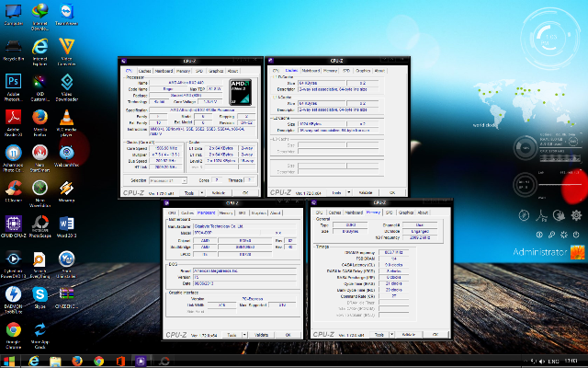Click the volume icon in system tray
Image resolution: width=588 pixels, height=368 pixels.
543,362
